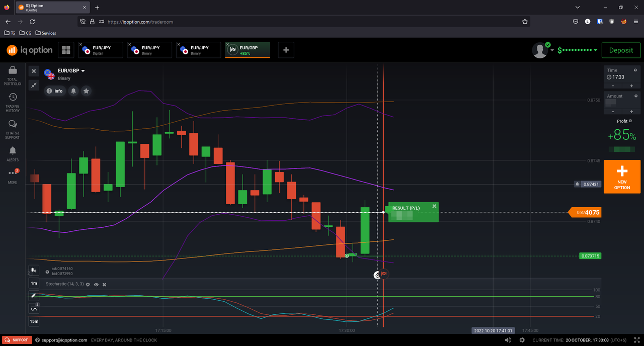Image resolution: width=644 pixels, height=346 pixels.
Task: Open the Services bookmarks folder
Action: pos(46,33)
